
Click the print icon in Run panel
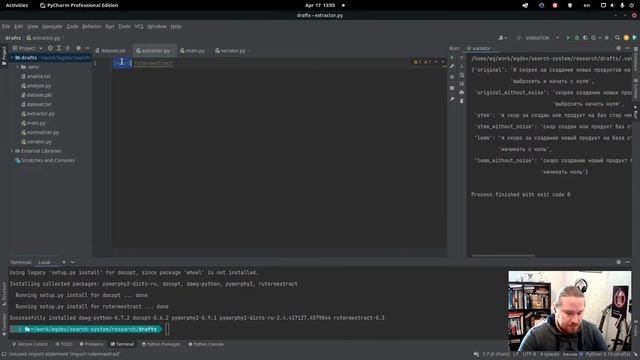pos(462,92)
